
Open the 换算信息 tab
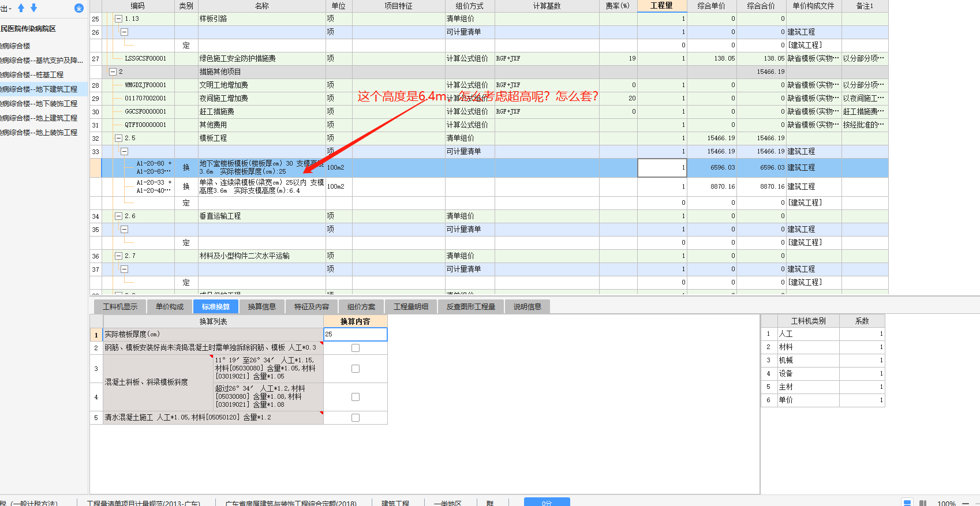(x=262, y=306)
